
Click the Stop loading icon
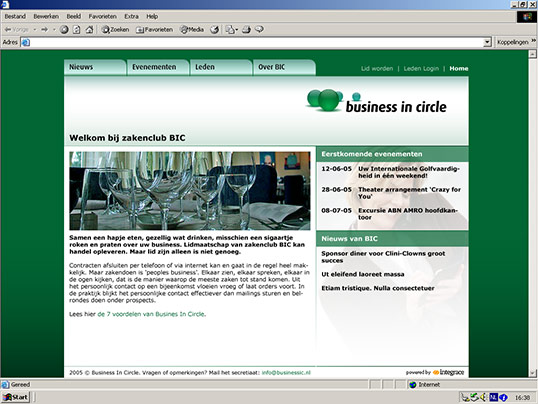pos(64,30)
